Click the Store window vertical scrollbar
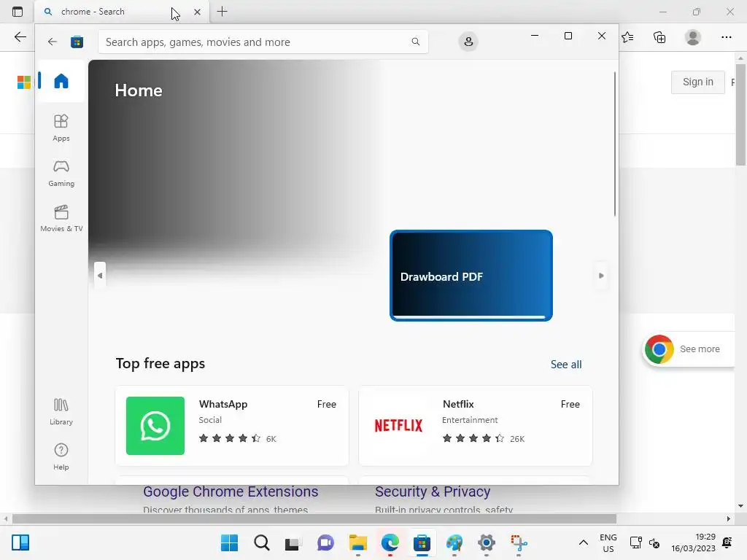This screenshot has width=747, height=560. click(614, 144)
